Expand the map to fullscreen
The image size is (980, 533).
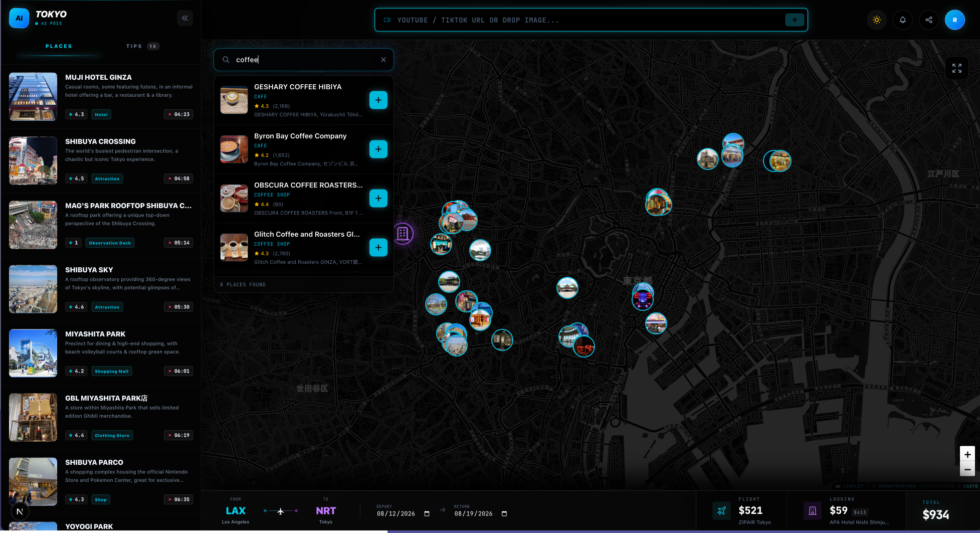tap(957, 68)
